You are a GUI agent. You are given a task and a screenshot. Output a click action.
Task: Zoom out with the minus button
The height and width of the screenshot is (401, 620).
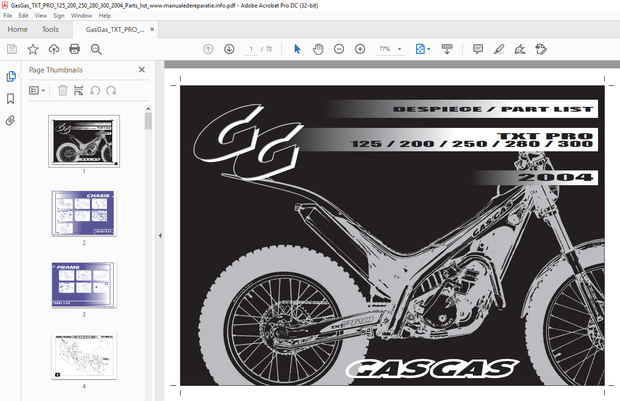point(339,49)
